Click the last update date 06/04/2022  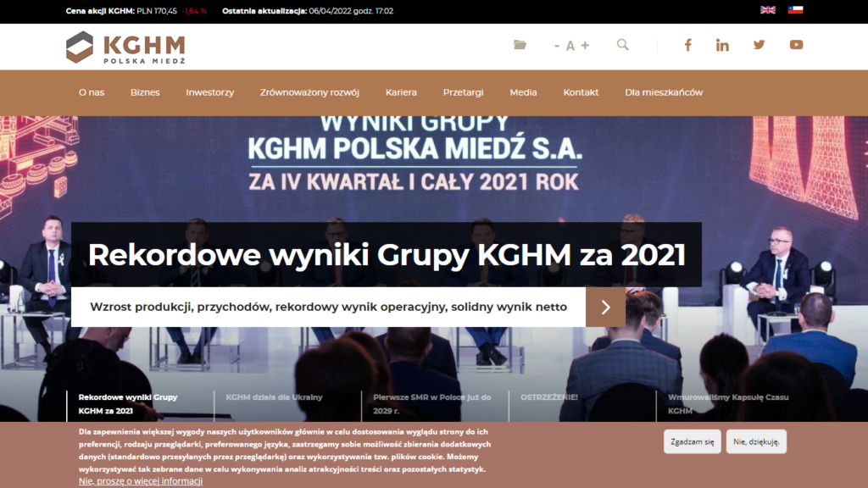(330, 11)
